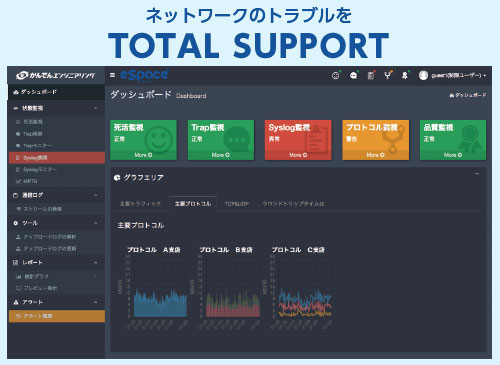Click More on the 死活監視 card
Screen dimensions: 500x365
point(143,155)
